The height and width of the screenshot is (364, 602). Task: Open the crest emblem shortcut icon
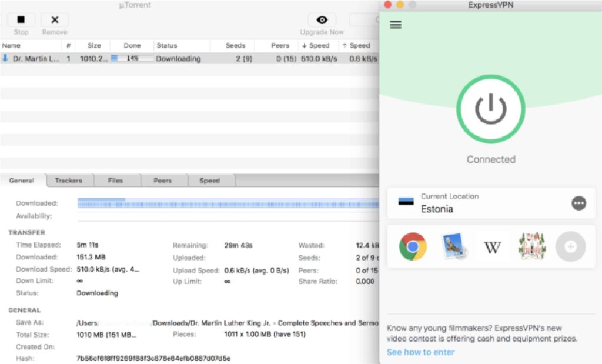(x=531, y=246)
